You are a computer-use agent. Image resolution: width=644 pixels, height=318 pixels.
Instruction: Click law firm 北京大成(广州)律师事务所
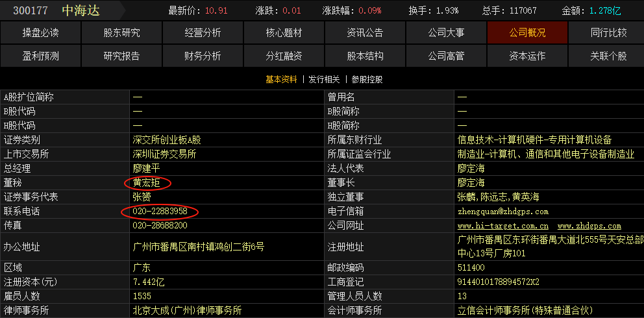(x=187, y=310)
